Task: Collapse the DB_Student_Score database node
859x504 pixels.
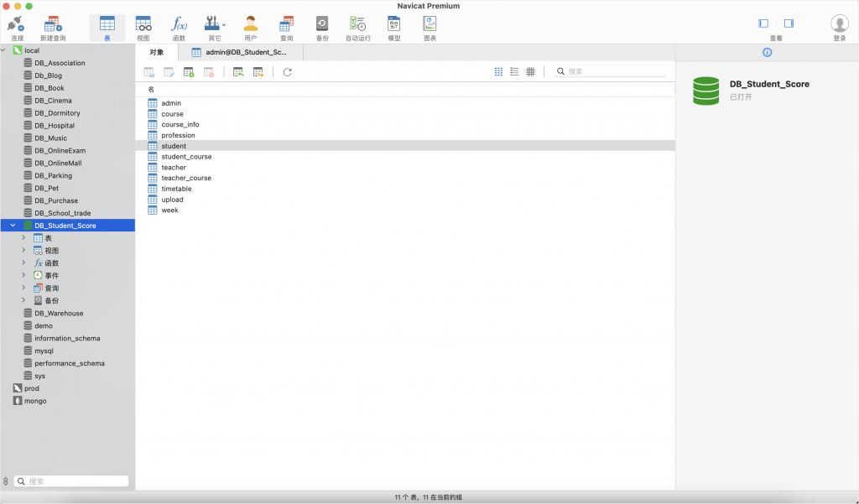Action: (x=13, y=226)
